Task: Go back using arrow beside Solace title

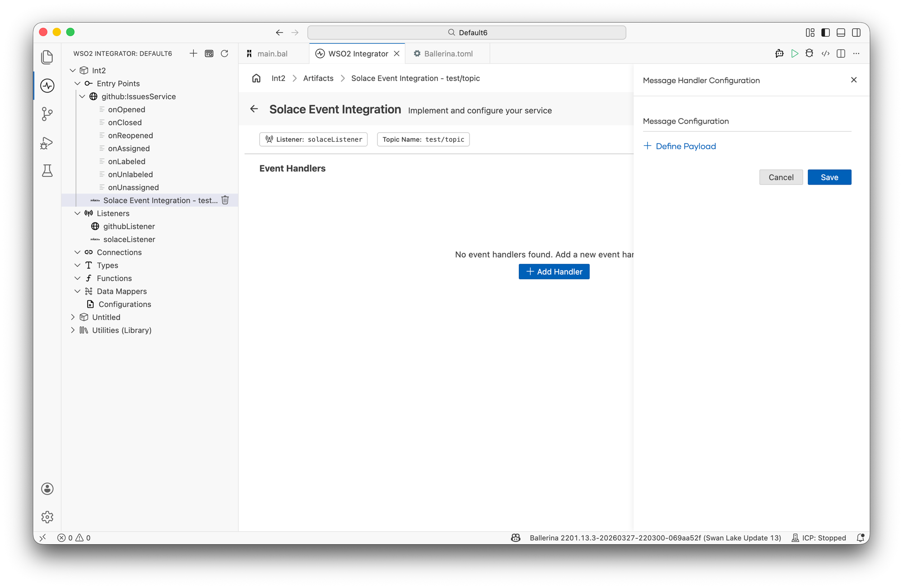Action: point(254,109)
